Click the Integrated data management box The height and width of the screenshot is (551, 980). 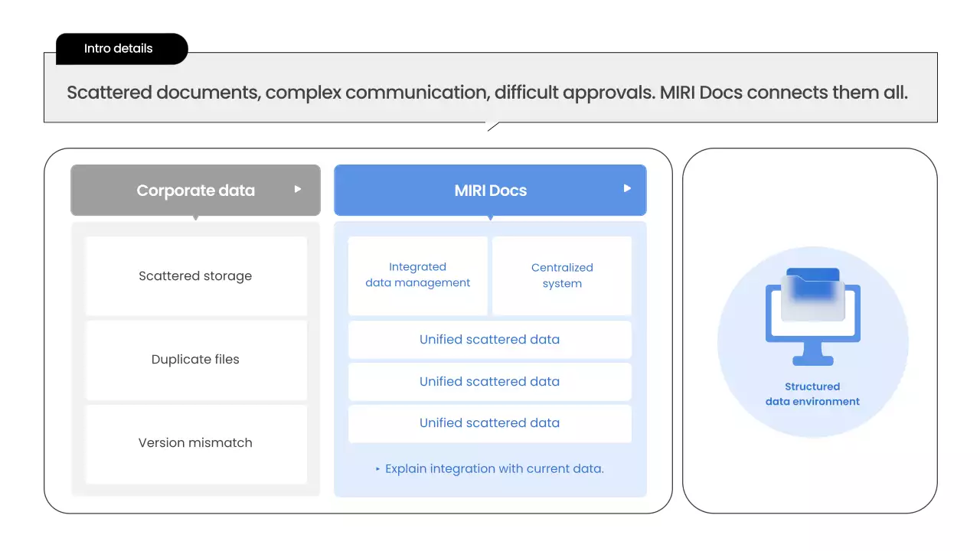[x=417, y=275]
